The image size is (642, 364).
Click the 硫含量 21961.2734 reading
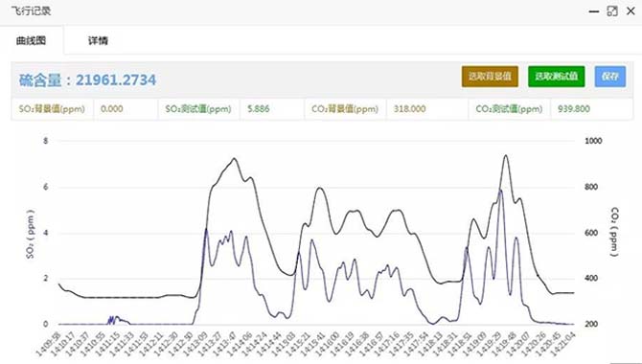click(x=87, y=80)
